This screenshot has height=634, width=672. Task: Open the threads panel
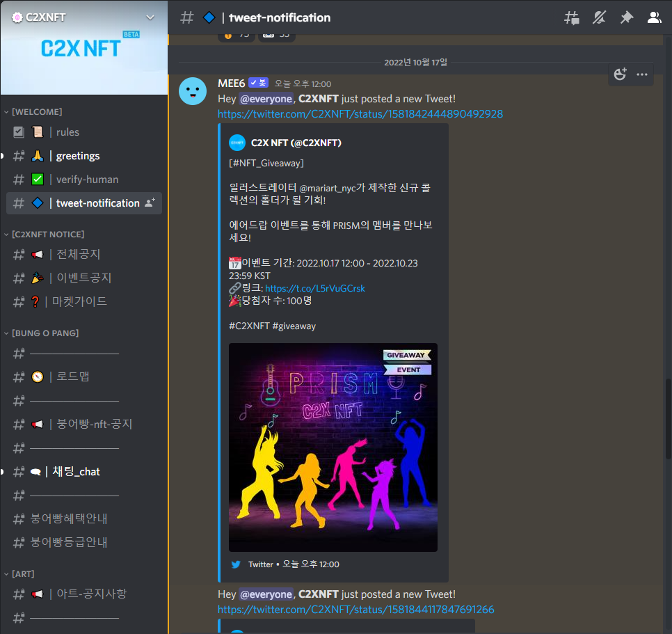pyautogui.click(x=571, y=17)
